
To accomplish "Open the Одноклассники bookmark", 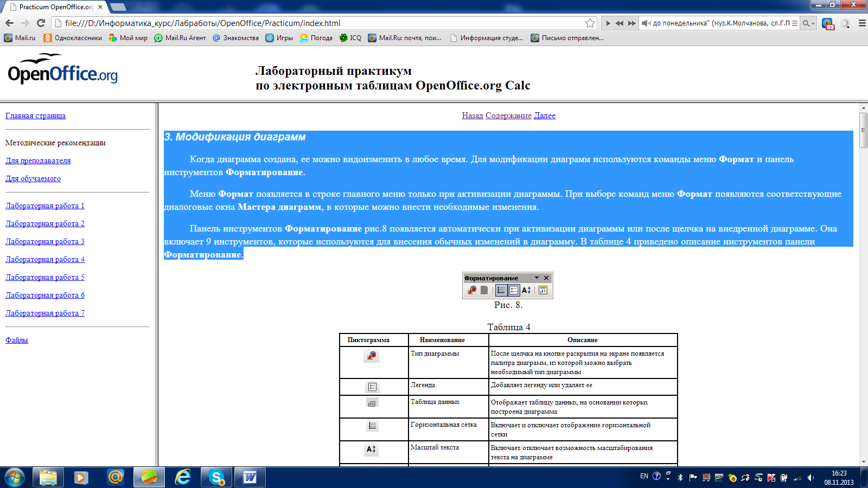I will pos(73,38).
